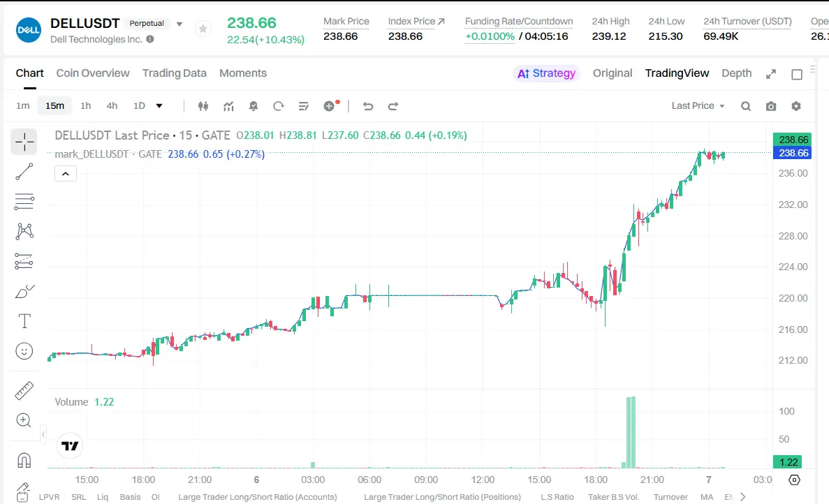
Task: Add DELLUSDT to favorites star
Action: [203, 29]
